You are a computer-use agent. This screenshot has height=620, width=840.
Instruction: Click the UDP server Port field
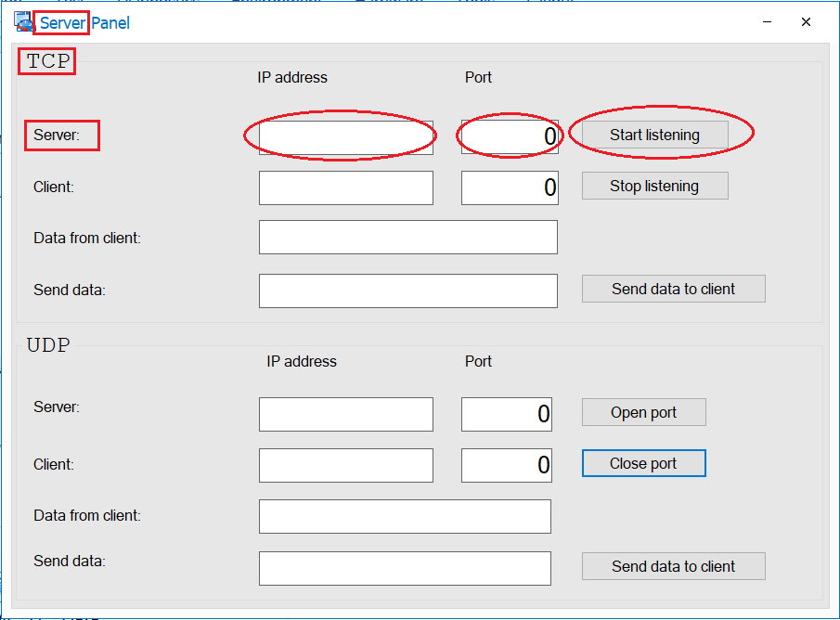pyautogui.click(x=506, y=414)
